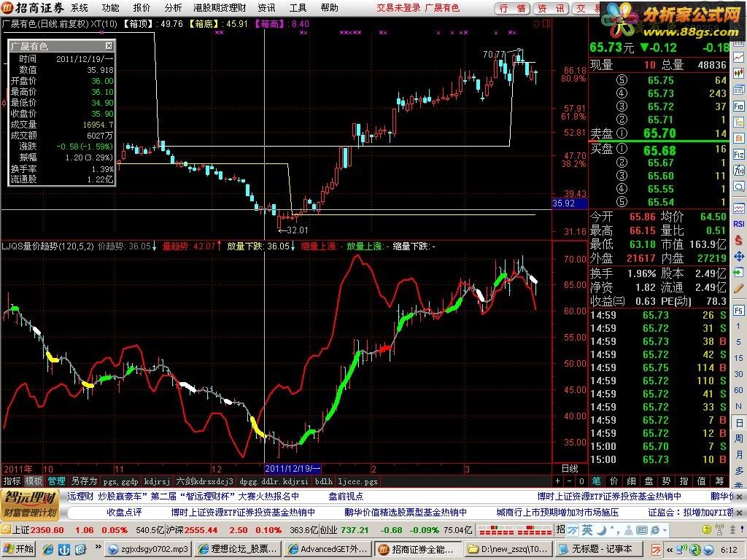Open the 功能 menu
747x560 pixels.
coord(111,7)
